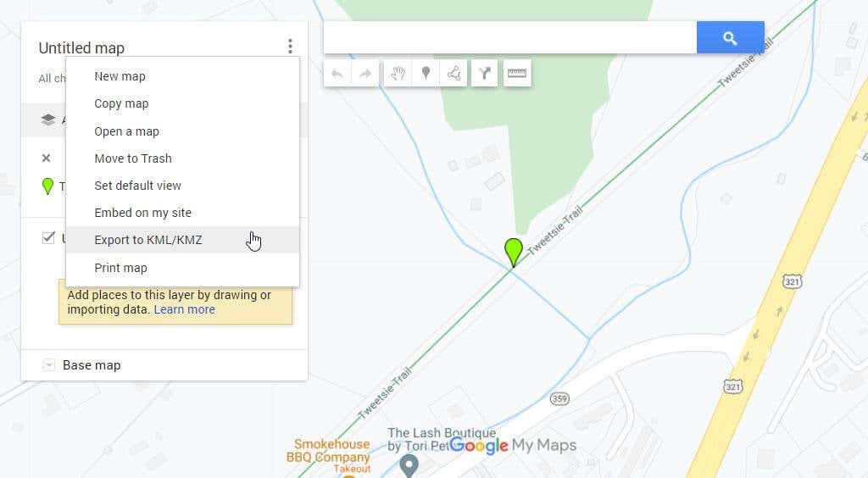This screenshot has width=868, height=478.
Task: Select the measure distances ruler tool
Action: point(517,74)
